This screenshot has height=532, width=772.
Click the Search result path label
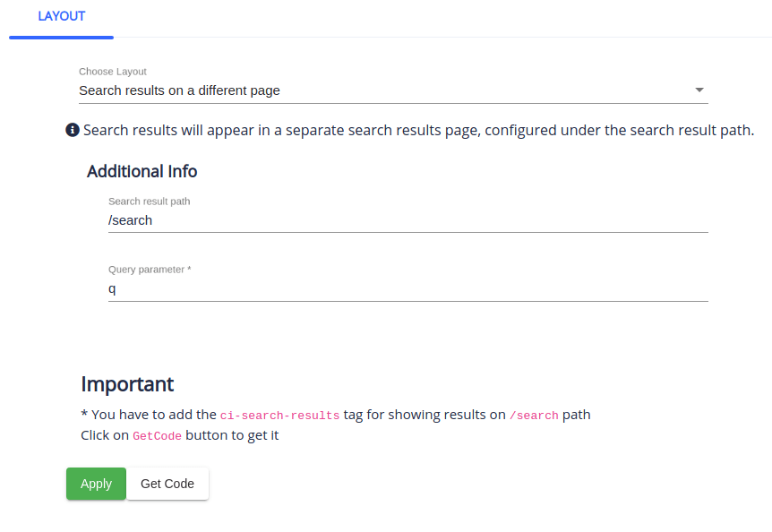[x=149, y=201]
